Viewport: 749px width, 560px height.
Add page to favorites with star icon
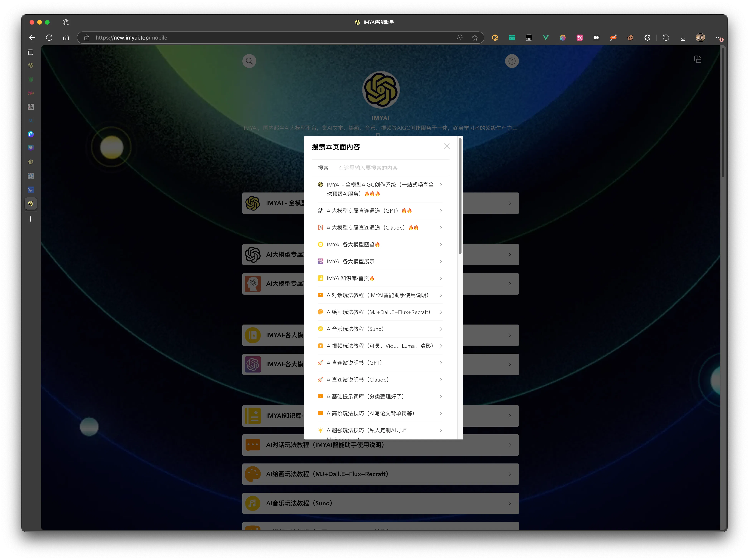click(x=475, y=38)
